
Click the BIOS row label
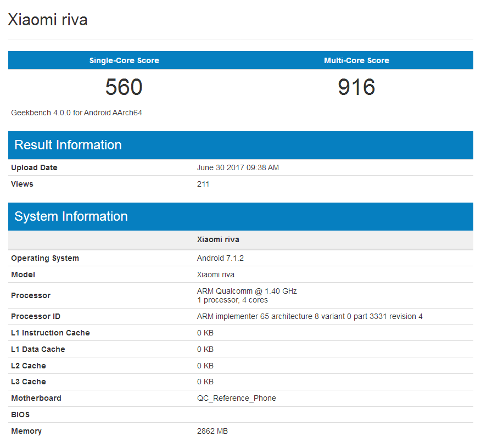[20, 415]
